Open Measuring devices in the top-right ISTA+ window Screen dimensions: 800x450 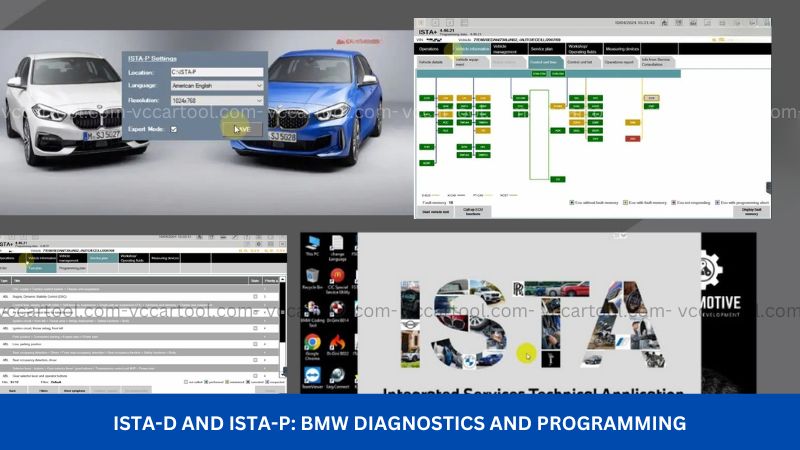coord(621,49)
